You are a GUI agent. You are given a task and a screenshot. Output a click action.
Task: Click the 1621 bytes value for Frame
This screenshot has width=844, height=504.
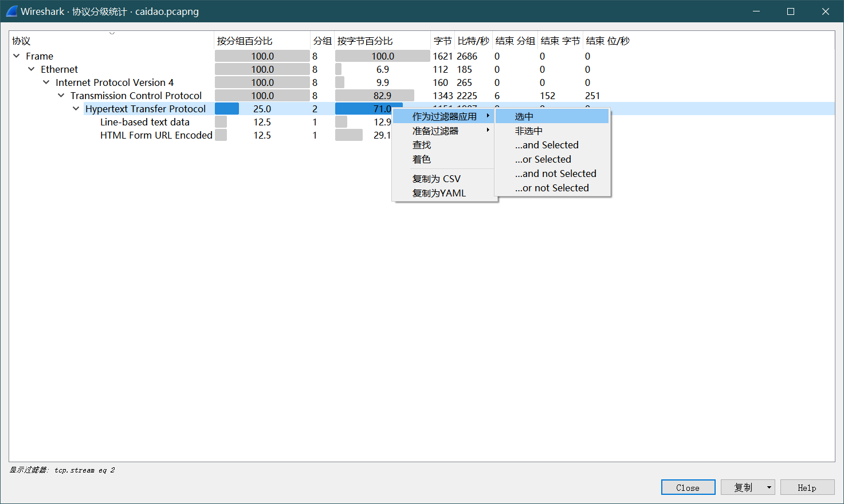point(443,56)
